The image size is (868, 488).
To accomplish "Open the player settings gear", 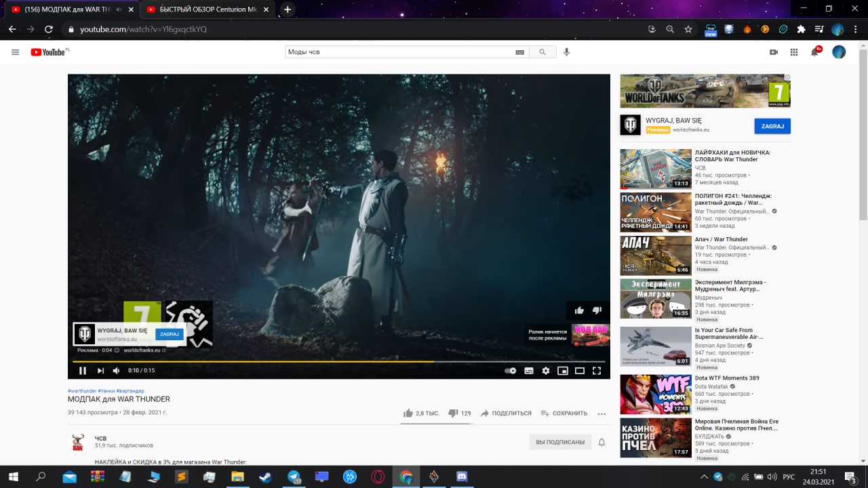I will pyautogui.click(x=546, y=371).
